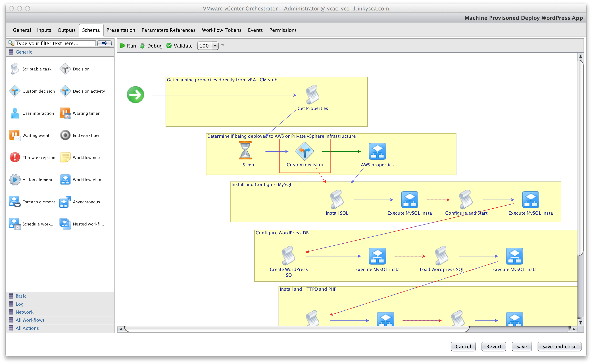Click the green workflow start arrow
592x364 pixels.
pos(135,95)
